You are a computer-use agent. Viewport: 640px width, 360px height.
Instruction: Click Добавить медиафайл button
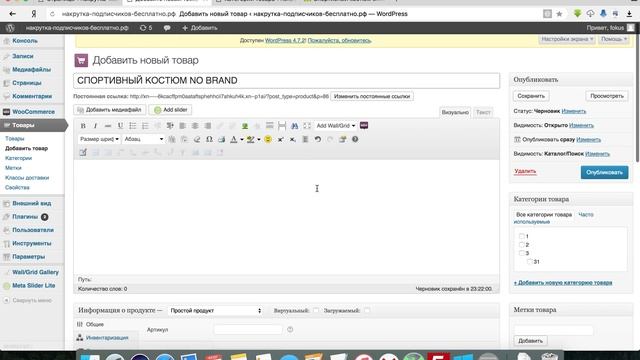(x=110, y=110)
